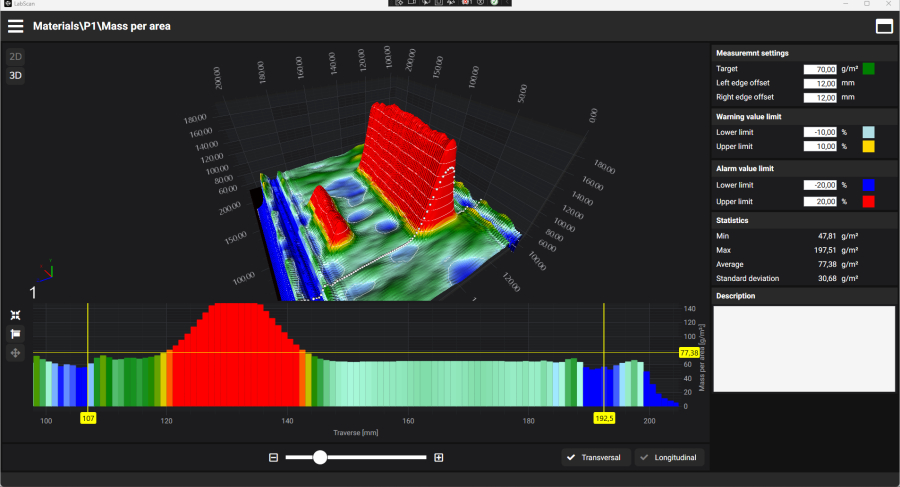The height and width of the screenshot is (487, 900).
Task: Click the green Target color swatch
Action: point(869,69)
